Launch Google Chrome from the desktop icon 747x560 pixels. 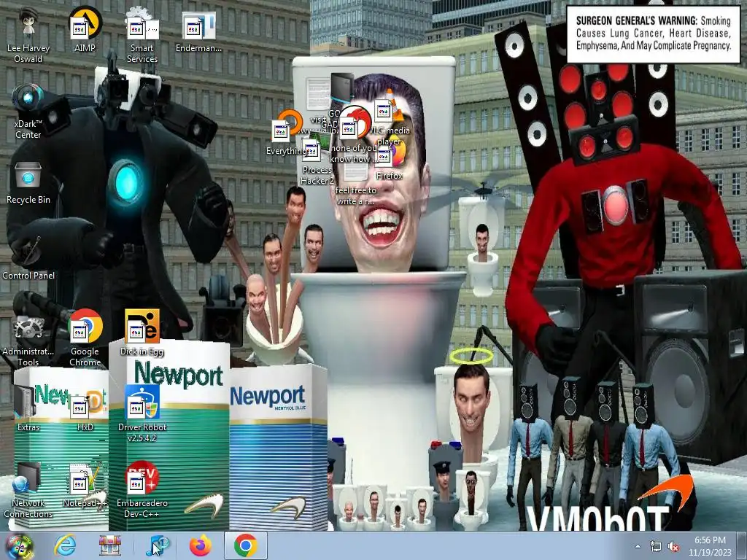click(85, 337)
